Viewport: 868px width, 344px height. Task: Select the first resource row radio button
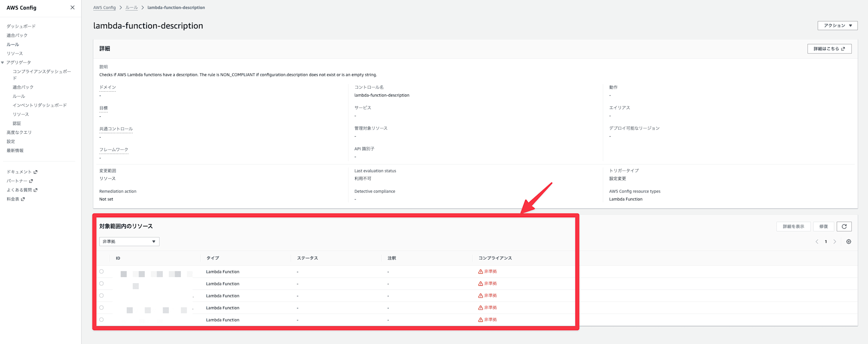tap(102, 271)
